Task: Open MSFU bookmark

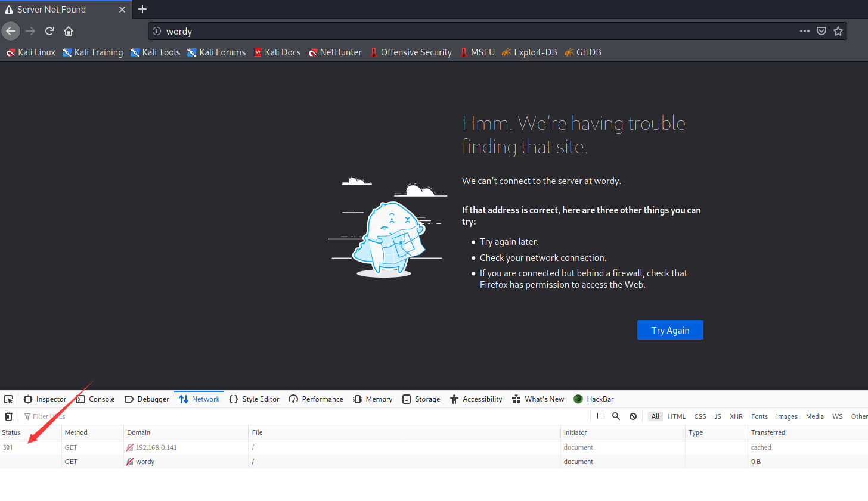Action: [x=478, y=52]
